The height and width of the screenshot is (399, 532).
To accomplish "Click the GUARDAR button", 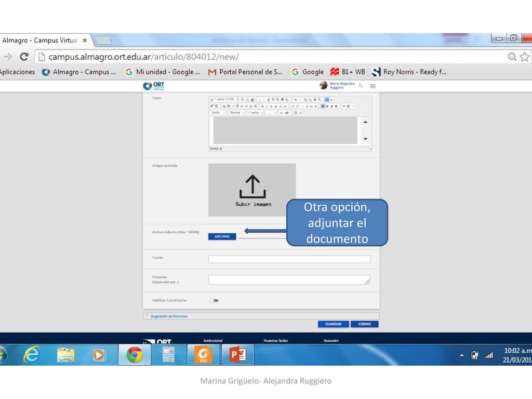I will pos(333,324).
